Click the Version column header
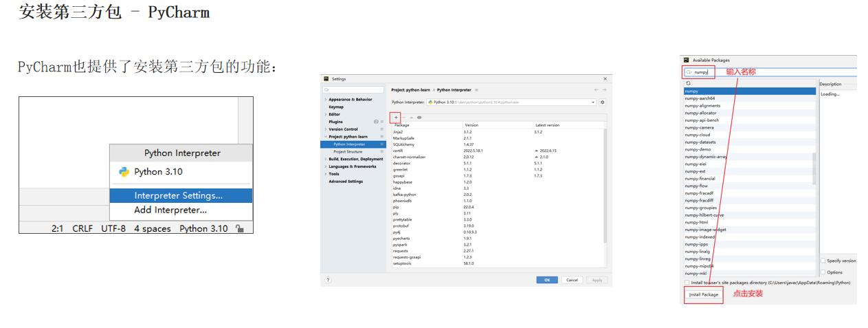 tap(498, 125)
